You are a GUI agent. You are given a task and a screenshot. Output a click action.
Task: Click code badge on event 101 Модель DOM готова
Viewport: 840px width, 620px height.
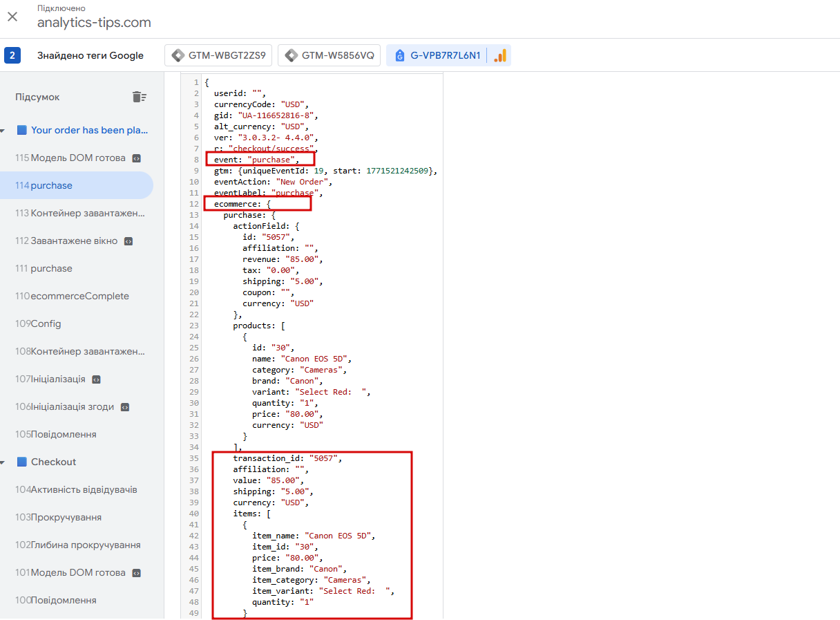click(136, 573)
